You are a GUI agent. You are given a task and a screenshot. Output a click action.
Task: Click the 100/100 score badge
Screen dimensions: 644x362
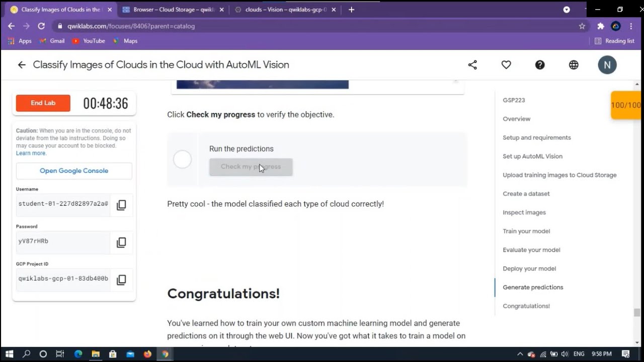point(625,105)
